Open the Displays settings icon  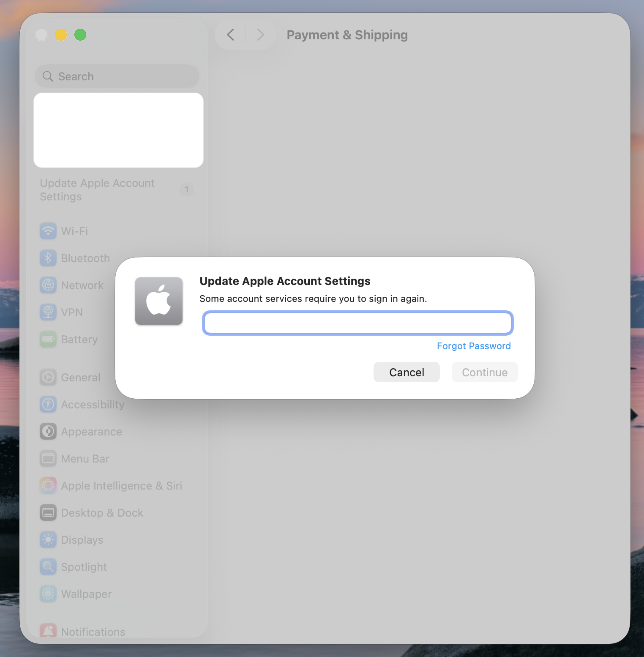[48, 540]
